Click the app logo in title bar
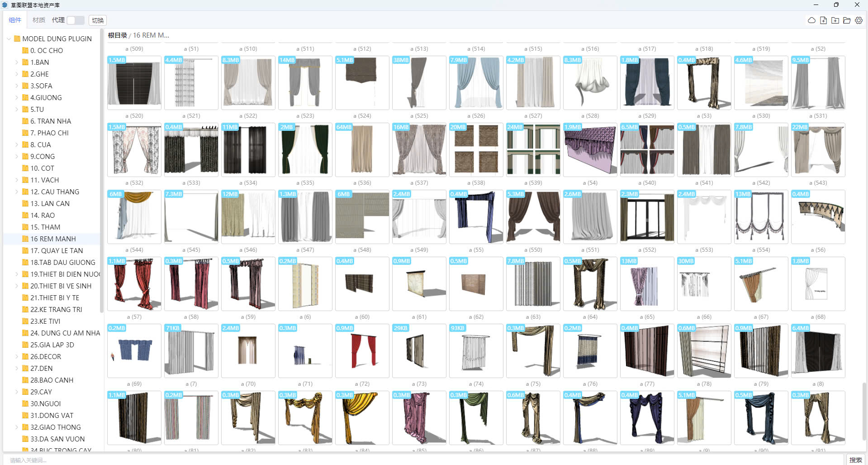The height and width of the screenshot is (465, 868). pos(5,5)
